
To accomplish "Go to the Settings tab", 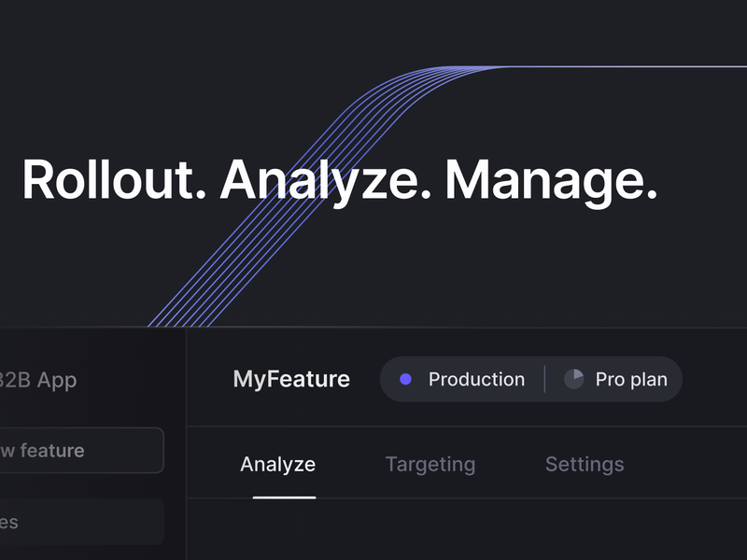I will [x=585, y=464].
